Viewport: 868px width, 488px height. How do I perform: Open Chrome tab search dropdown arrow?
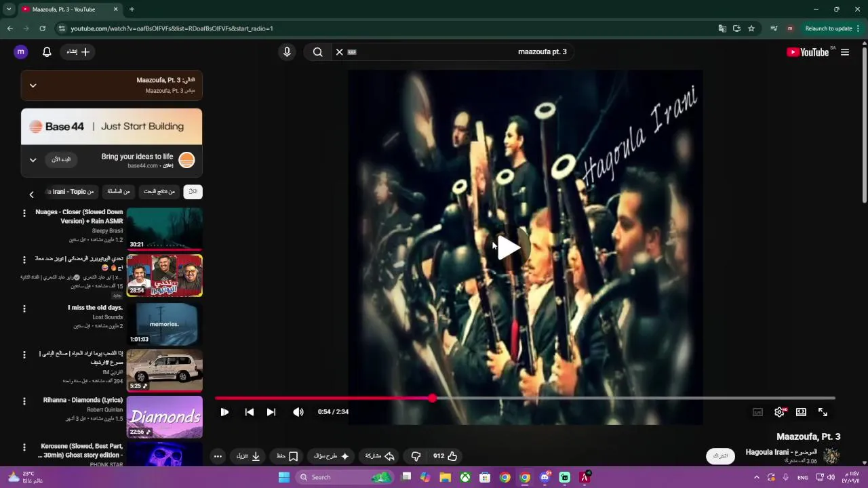pos(9,9)
